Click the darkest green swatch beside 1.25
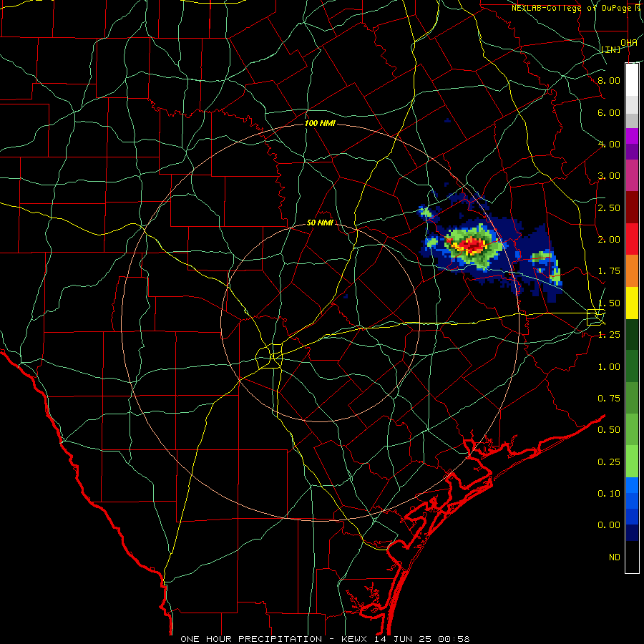Screen dimensions: 644x644 [x=632, y=335]
